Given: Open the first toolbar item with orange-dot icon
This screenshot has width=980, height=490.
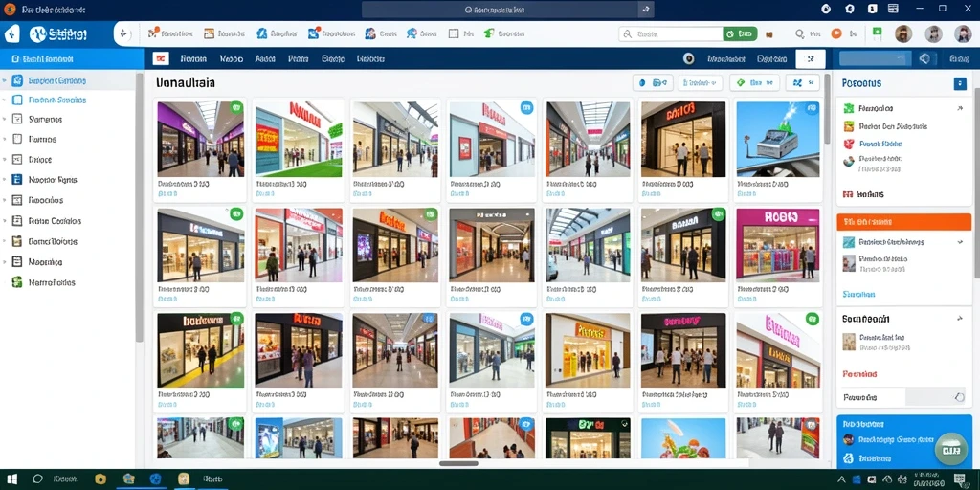Looking at the screenshot, I should 170,33.
